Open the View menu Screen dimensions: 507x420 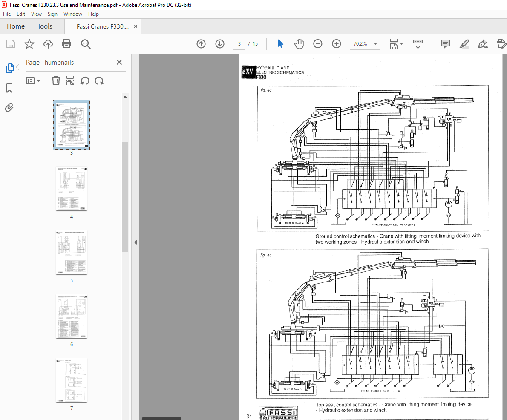click(x=36, y=14)
